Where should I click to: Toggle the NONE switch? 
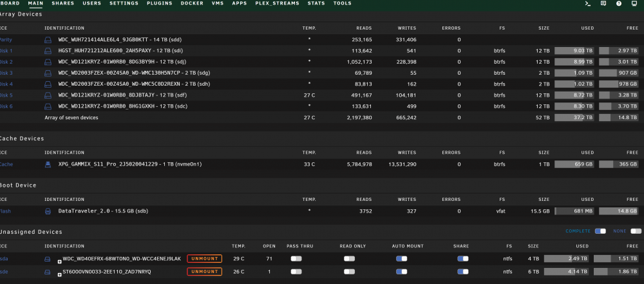[636, 231]
